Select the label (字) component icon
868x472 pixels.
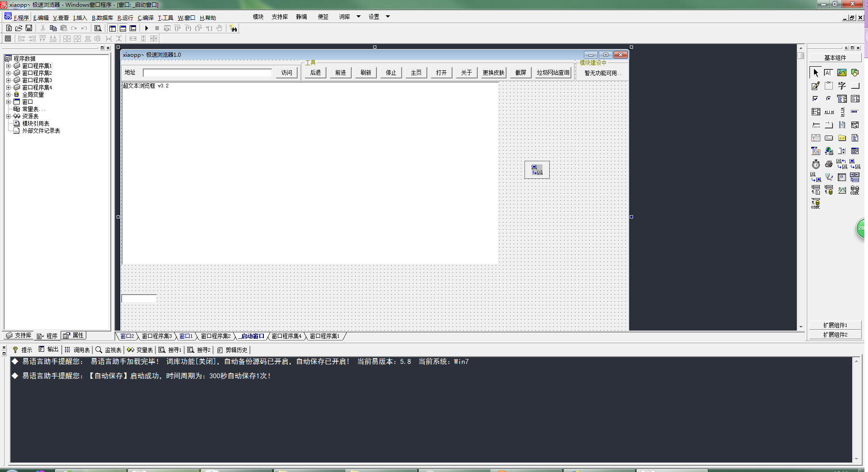(842, 86)
